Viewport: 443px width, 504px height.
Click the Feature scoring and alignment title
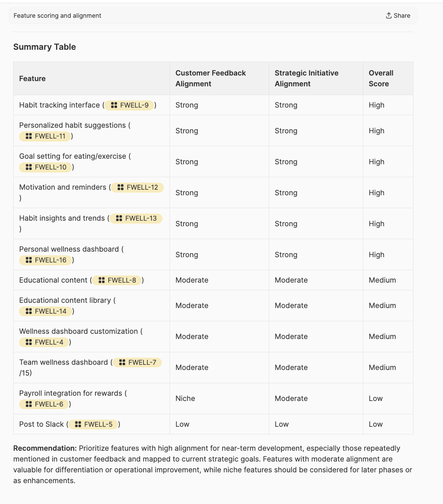pos(57,16)
